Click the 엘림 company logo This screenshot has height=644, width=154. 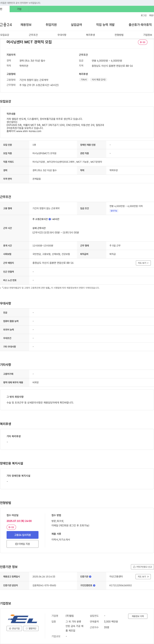[22, 619]
